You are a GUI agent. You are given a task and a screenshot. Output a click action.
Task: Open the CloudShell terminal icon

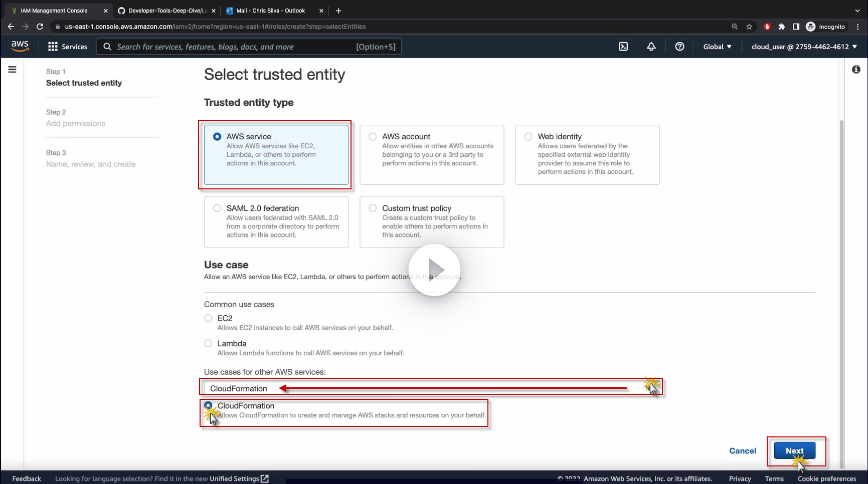[623, 47]
